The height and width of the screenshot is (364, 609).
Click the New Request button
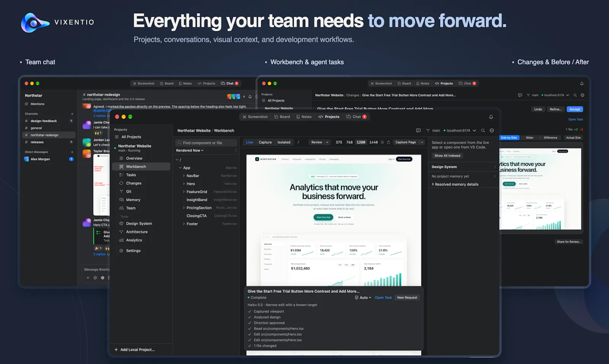point(407,297)
